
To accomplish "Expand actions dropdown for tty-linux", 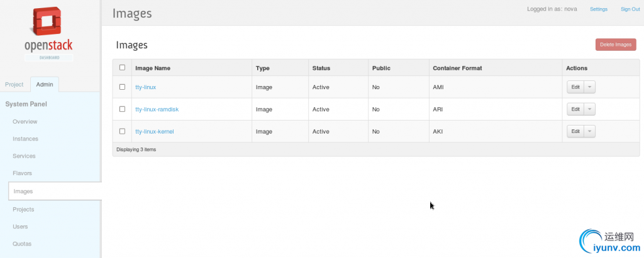I will click(x=590, y=87).
